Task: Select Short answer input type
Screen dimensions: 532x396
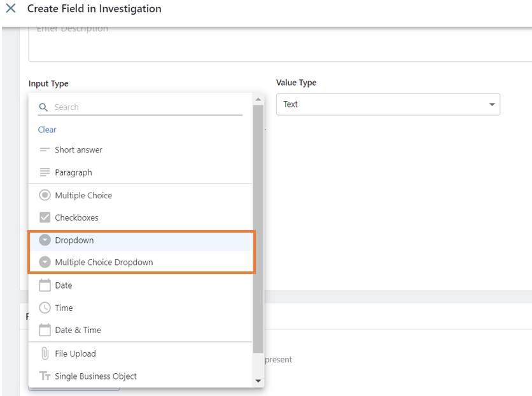Action: click(x=78, y=150)
